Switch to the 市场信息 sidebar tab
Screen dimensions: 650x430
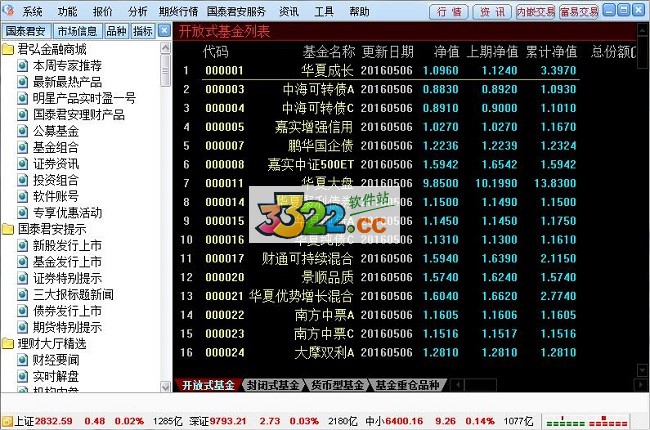77,31
